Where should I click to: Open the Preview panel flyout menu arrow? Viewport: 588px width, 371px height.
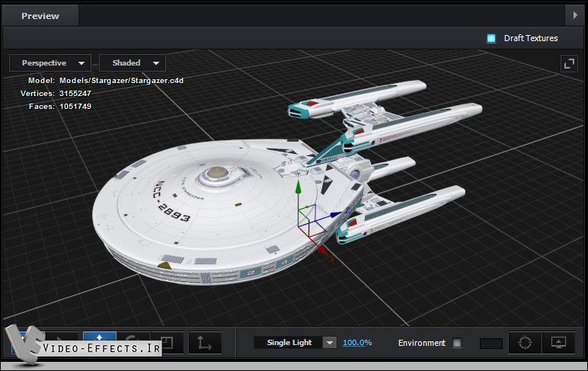click(575, 15)
